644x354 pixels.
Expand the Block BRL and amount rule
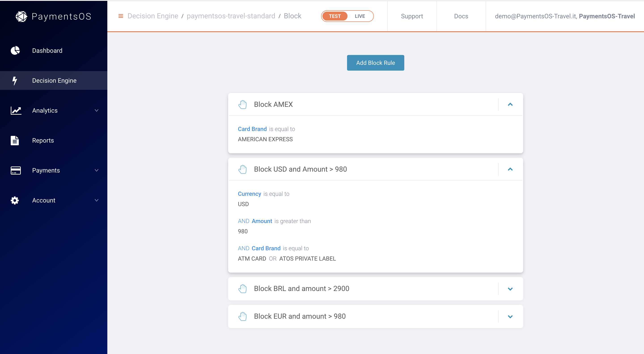(511, 289)
